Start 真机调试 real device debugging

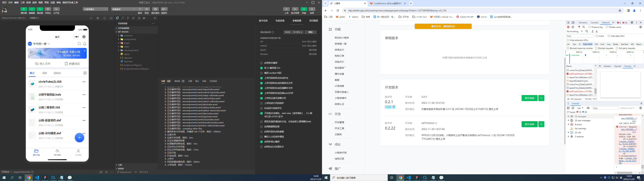(x=155, y=9)
